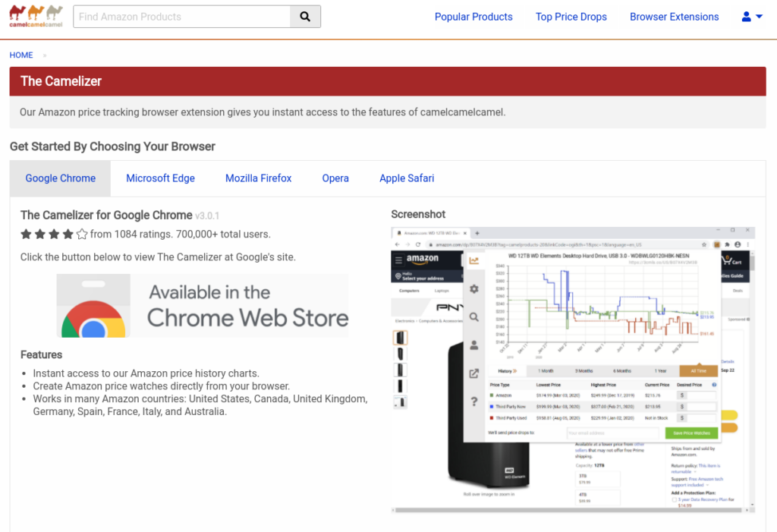Click the version label v3.0.1

(x=207, y=216)
